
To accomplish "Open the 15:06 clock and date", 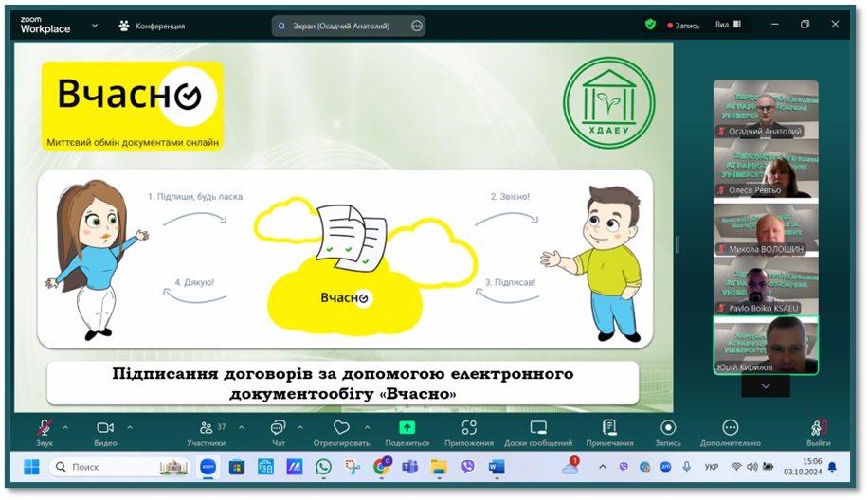I will (803, 467).
